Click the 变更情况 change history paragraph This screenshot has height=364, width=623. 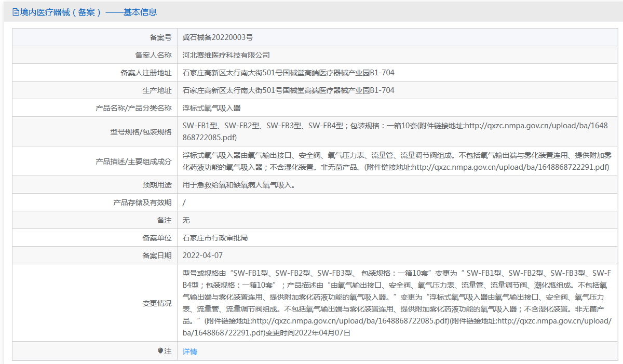pyautogui.click(x=397, y=303)
